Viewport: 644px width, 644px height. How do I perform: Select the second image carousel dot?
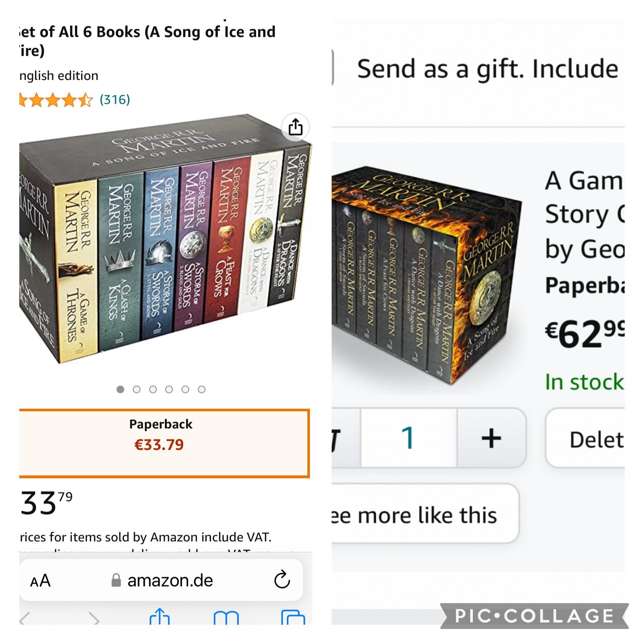pos(137,389)
